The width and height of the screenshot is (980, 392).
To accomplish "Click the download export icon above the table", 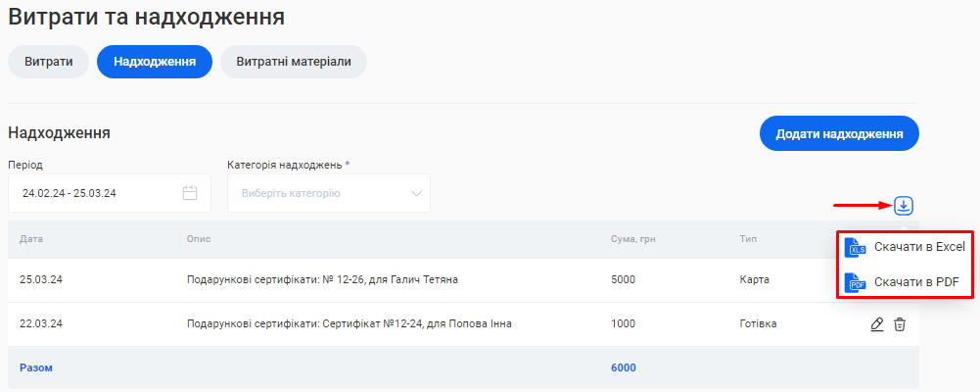I will click(x=904, y=206).
